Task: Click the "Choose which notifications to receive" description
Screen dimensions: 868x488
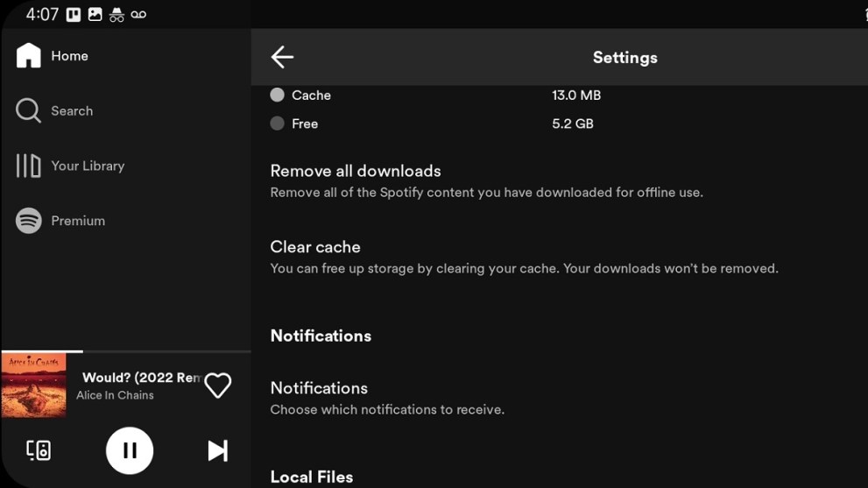Action: (387, 410)
